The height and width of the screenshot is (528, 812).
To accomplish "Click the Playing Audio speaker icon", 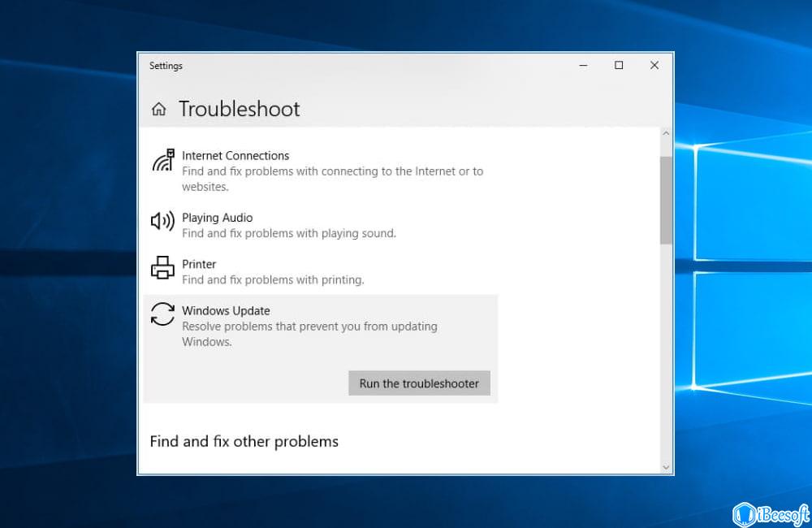I will click(x=162, y=221).
